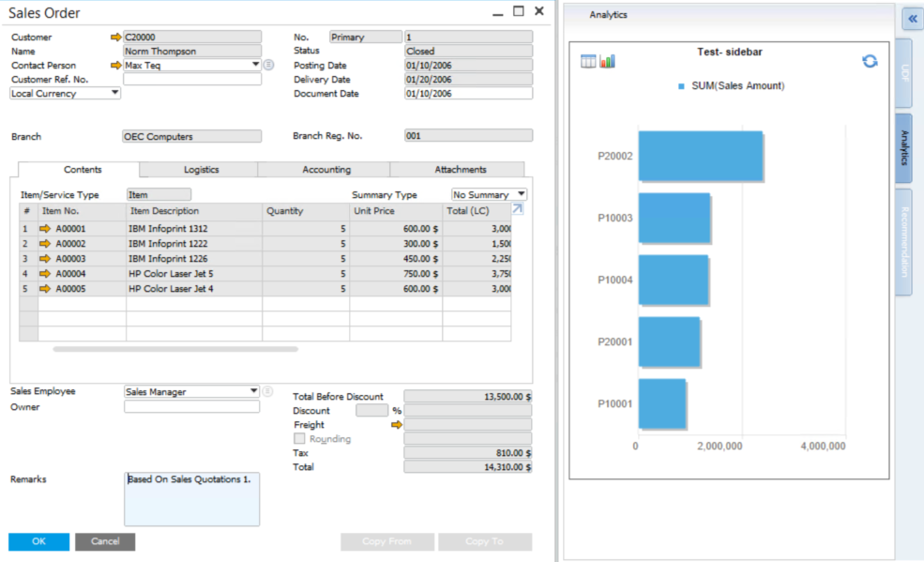Image resolution: width=924 pixels, height=562 pixels.
Task: Open the Freight link arrow
Action: (x=396, y=425)
